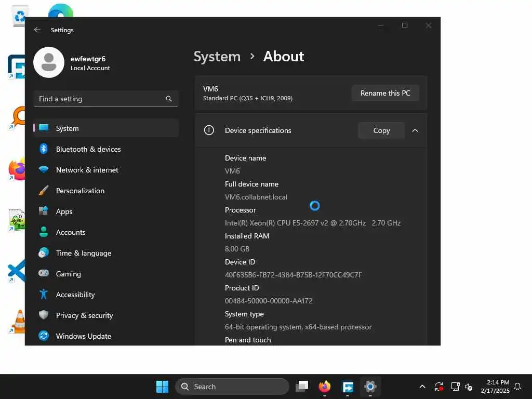The height and width of the screenshot is (399, 532).
Task: Go to the Gaming settings
Action: coord(106,273)
